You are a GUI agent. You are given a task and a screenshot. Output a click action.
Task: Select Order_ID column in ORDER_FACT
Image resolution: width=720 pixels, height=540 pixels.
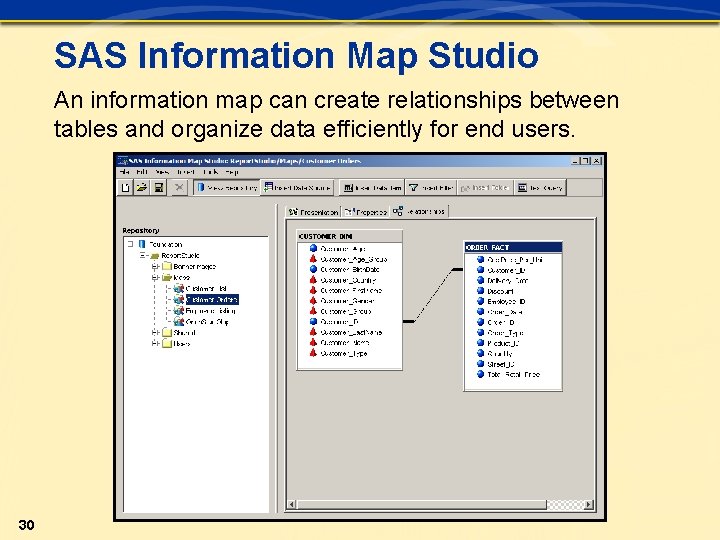(496, 322)
